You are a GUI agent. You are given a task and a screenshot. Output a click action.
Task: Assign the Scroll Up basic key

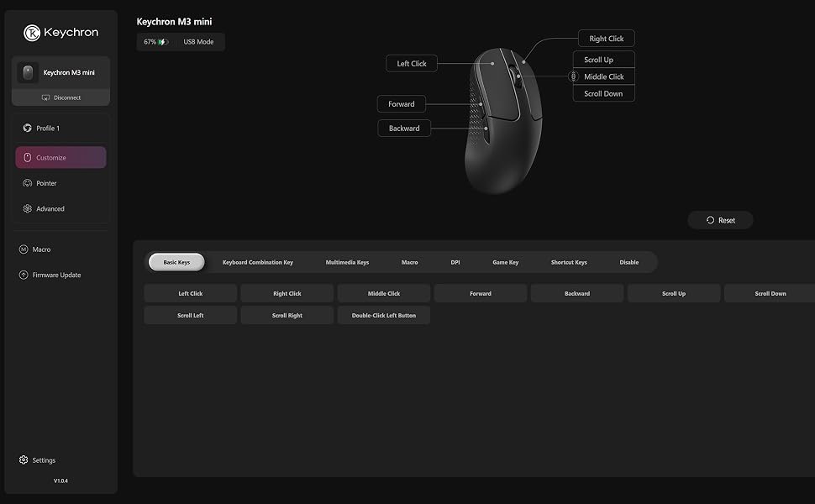point(674,293)
